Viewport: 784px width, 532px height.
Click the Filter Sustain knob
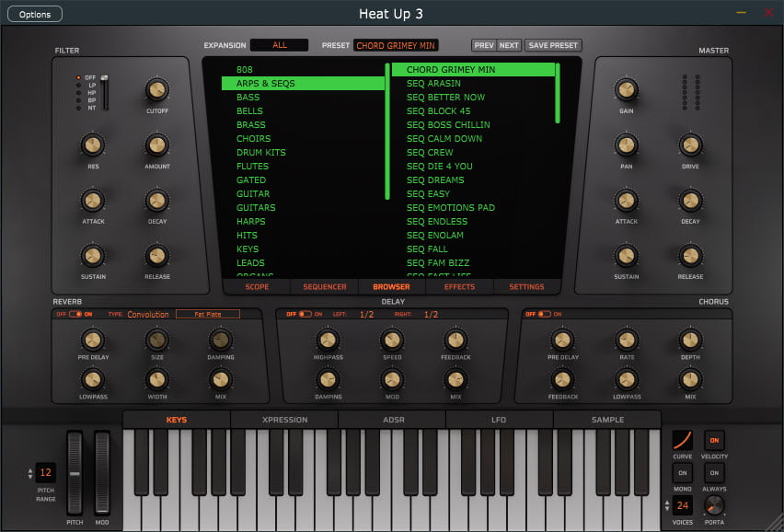pos(93,256)
